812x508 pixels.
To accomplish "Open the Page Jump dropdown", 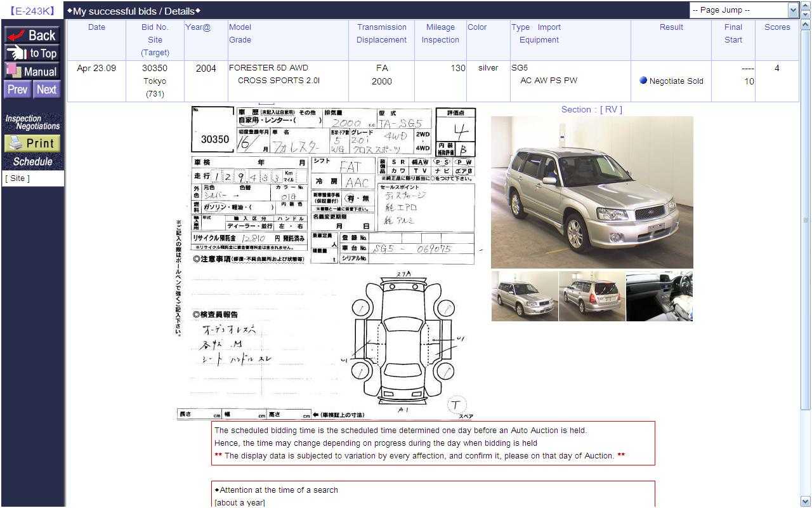I will coord(744,10).
